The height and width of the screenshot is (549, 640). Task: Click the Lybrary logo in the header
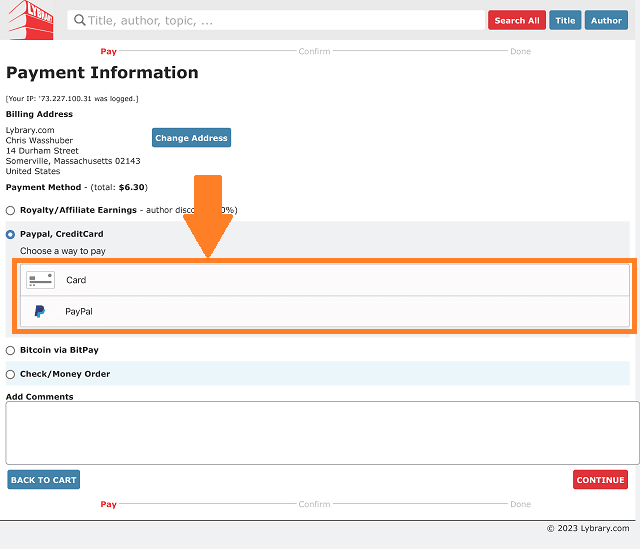tap(31, 20)
